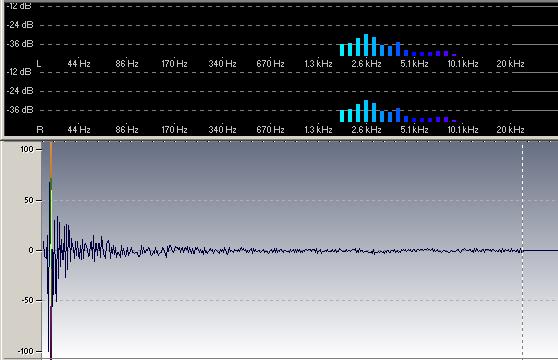Click the -12 dB label of R spectrum
Screen dimensions: 558x360
click(x=20, y=72)
